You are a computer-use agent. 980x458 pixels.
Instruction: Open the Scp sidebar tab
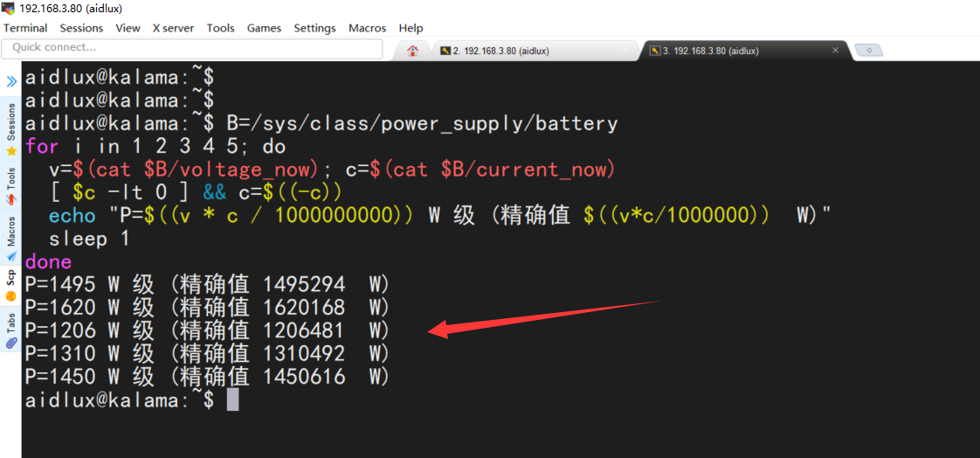[10, 286]
